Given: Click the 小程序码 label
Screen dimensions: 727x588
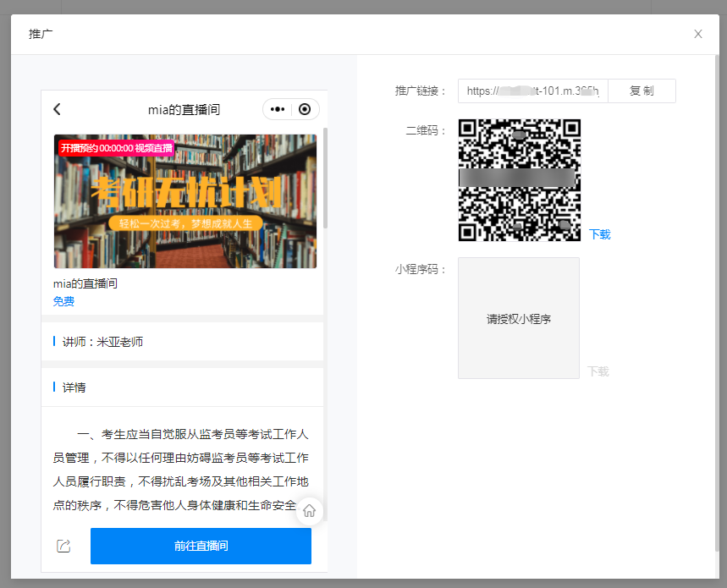Looking at the screenshot, I should 421,269.
